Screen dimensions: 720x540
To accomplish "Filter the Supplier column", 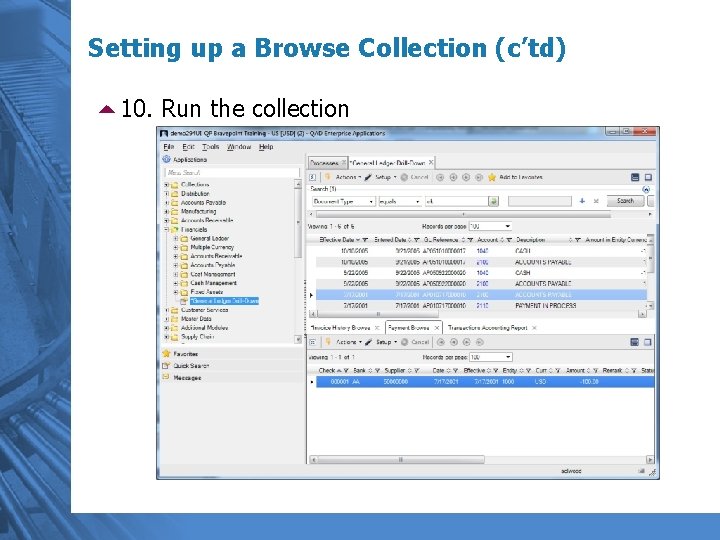I will coord(417,371).
